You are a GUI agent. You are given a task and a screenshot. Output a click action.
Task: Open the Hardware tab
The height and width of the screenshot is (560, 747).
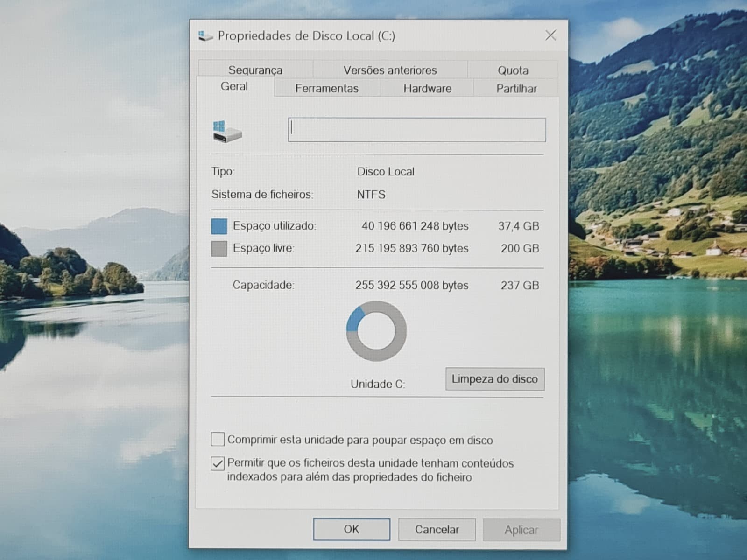[428, 88]
